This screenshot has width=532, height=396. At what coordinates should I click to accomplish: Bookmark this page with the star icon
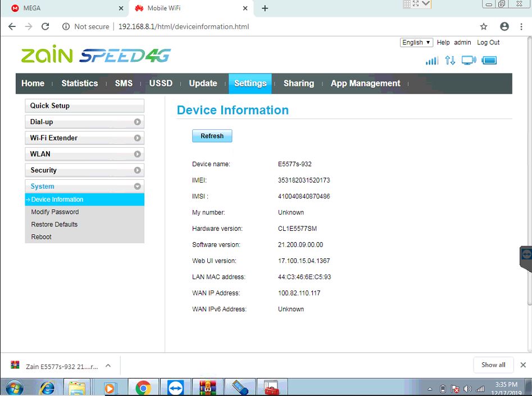484,26
